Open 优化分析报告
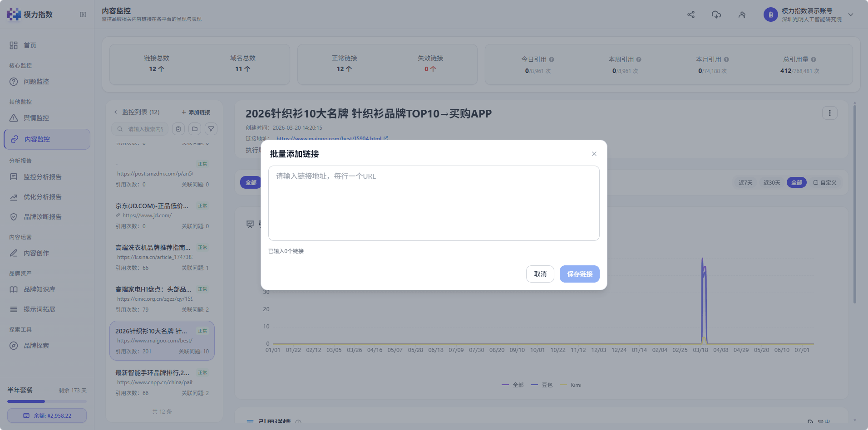The height and width of the screenshot is (430, 868). 47,197
